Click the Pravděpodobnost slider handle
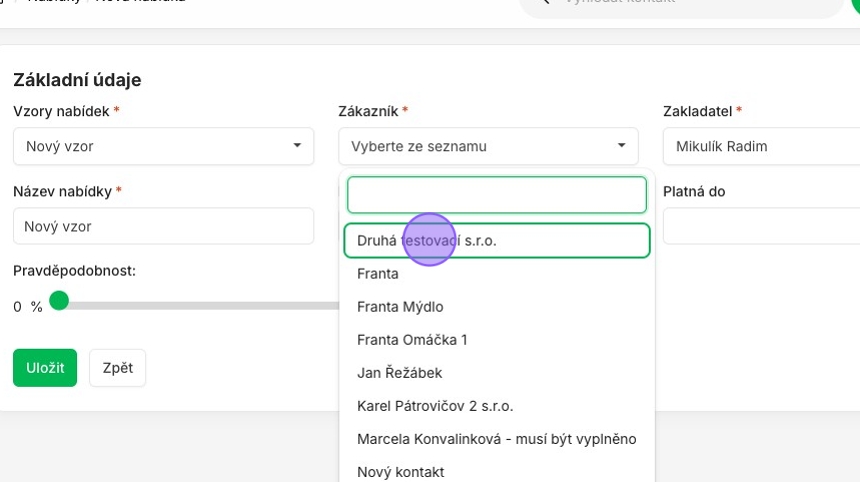Viewport: 860px width, 482px height. point(59,301)
